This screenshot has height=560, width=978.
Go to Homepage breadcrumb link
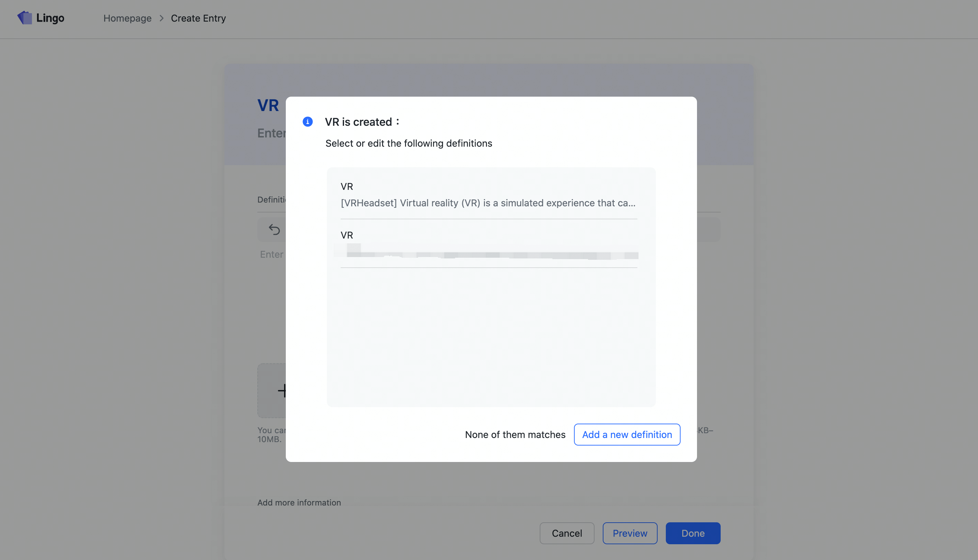127,18
